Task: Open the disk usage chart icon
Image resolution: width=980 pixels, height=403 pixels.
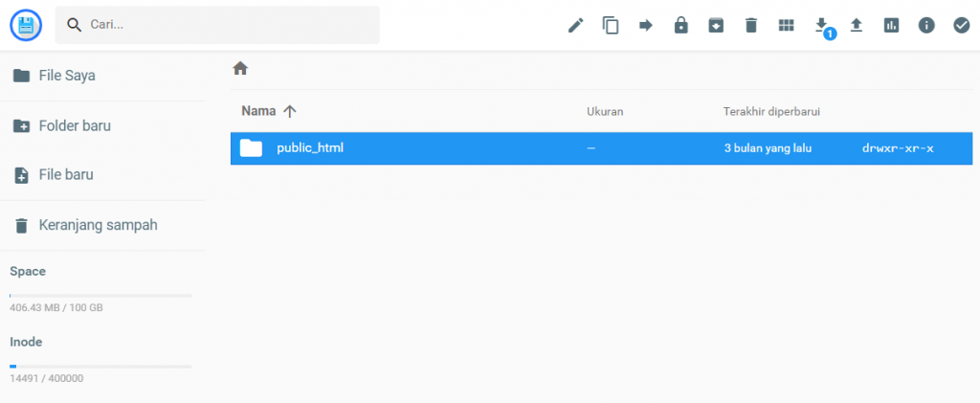Action: point(891,26)
